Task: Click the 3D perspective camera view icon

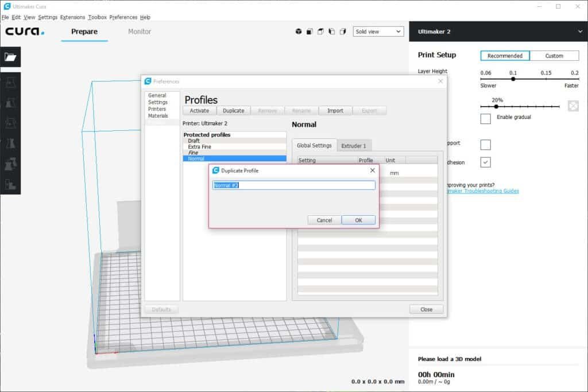Action: pos(299,32)
